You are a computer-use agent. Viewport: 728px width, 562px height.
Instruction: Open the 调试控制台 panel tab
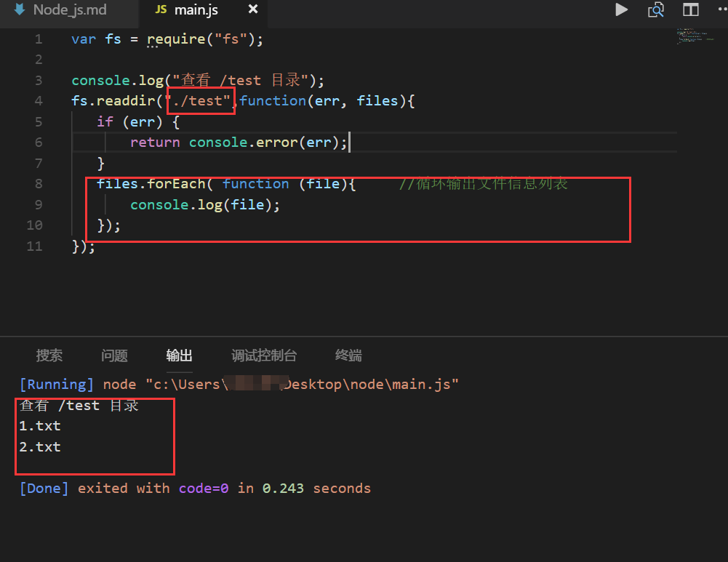coord(264,356)
